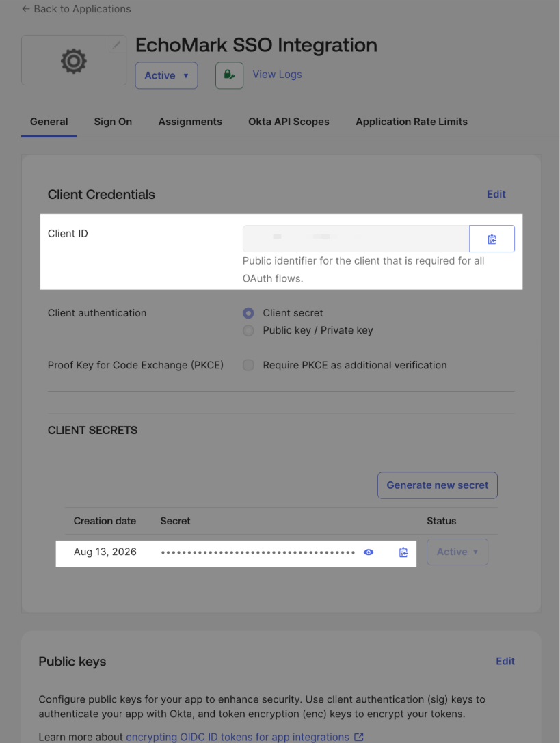Screen dimensions: 560x743
Task: Click Generate new secret button
Action: [437, 485]
